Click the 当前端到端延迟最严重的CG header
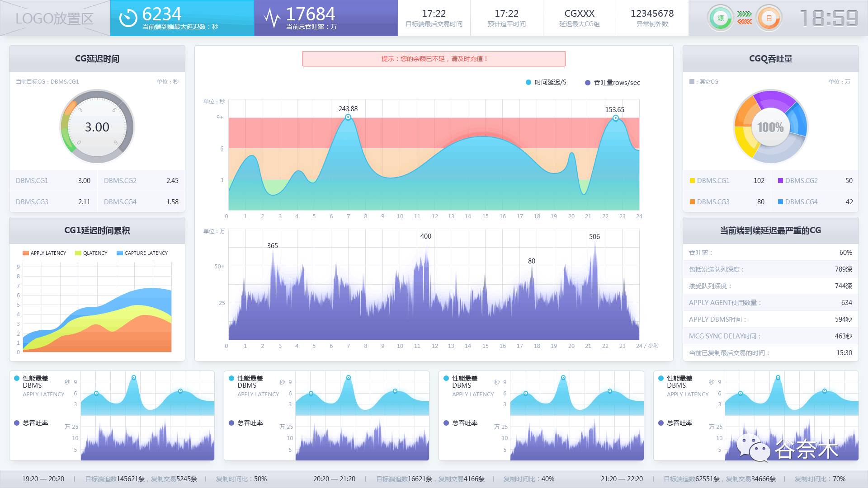 pos(770,230)
